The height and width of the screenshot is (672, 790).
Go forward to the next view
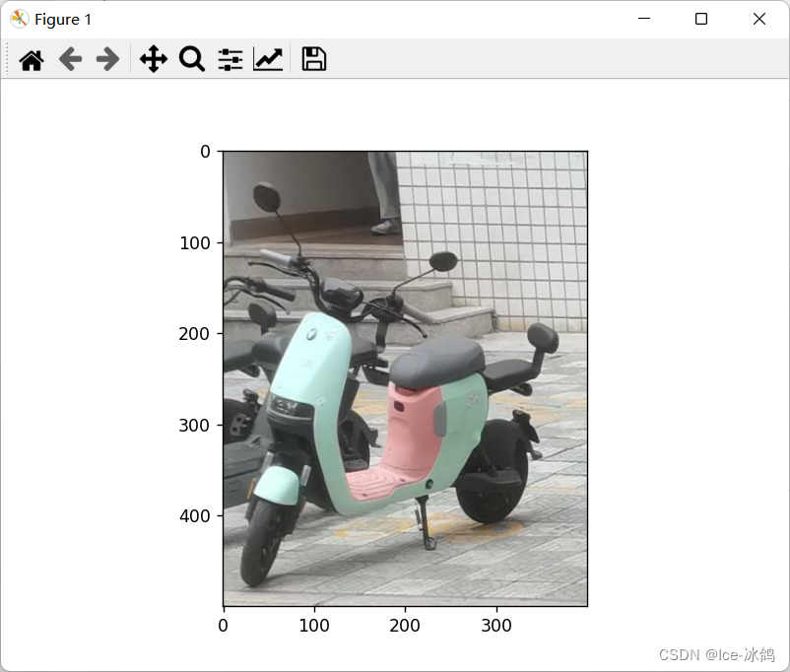coord(107,59)
